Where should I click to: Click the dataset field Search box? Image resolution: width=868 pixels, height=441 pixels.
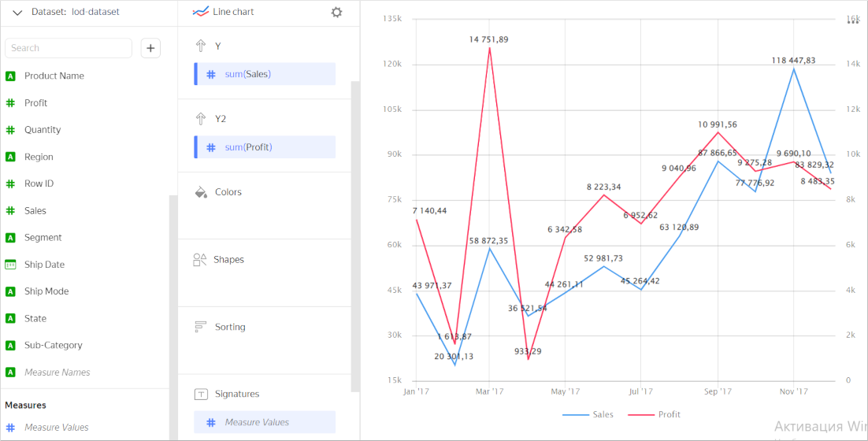[x=69, y=48]
